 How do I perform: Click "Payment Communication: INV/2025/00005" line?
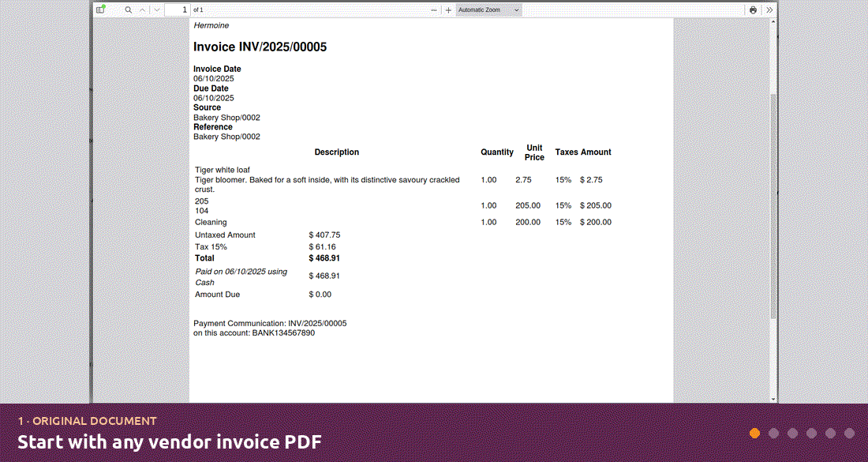pyautogui.click(x=270, y=323)
